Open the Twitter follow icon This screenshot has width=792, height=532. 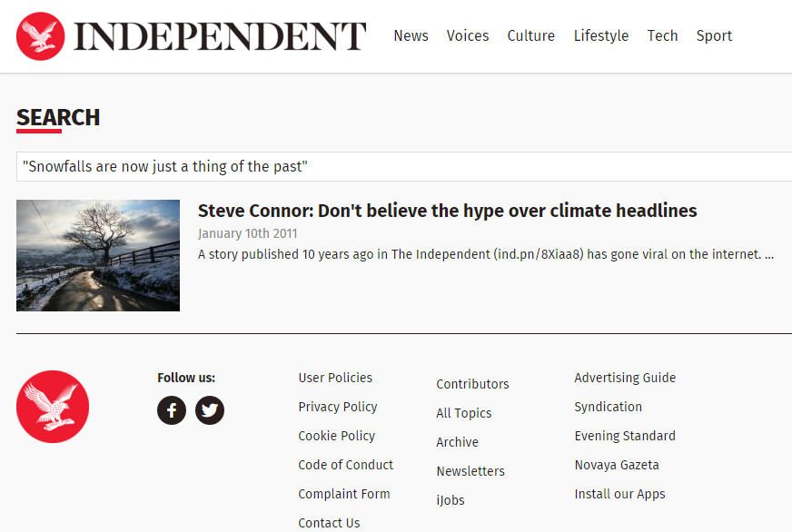210,410
